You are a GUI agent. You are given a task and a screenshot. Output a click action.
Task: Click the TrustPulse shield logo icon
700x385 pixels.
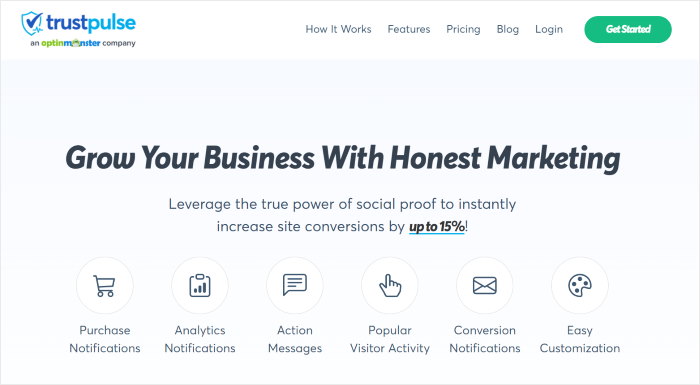tap(32, 23)
